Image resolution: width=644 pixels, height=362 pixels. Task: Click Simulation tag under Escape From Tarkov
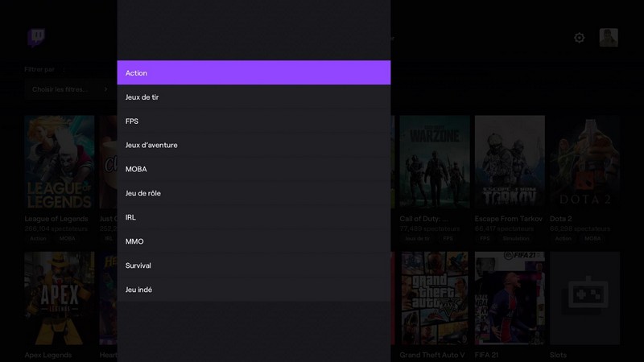(516, 238)
